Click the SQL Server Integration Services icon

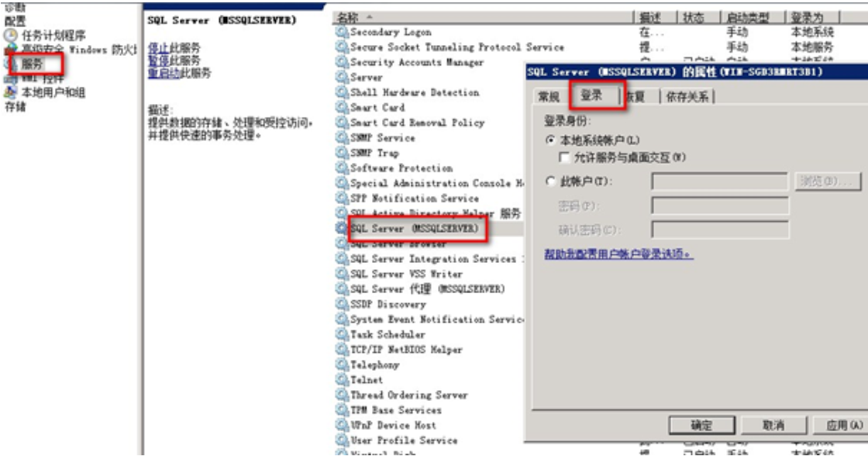tap(342, 258)
